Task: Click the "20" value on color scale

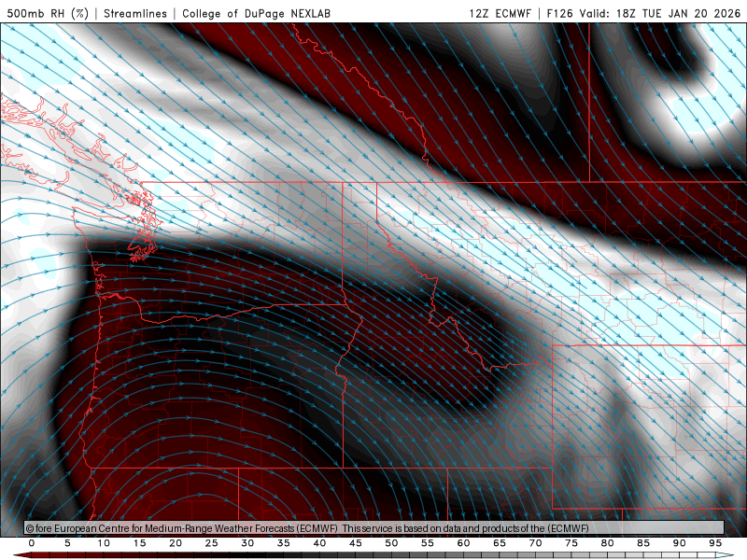Action: (176, 543)
